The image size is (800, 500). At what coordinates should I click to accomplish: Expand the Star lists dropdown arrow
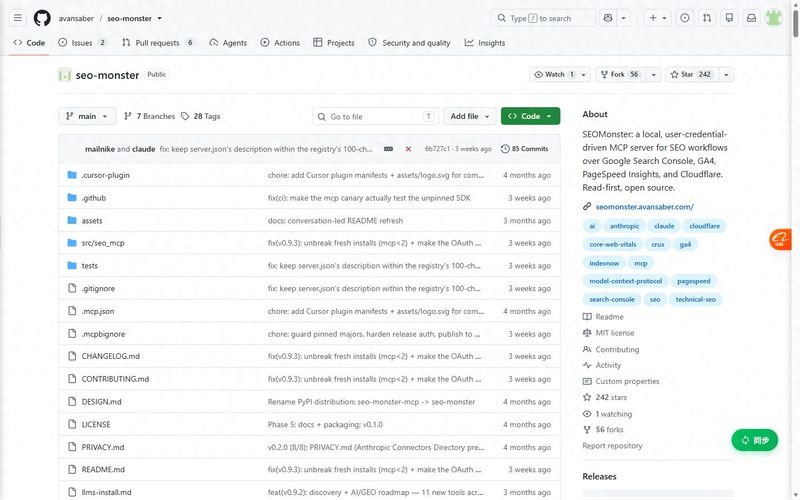tap(726, 74)
